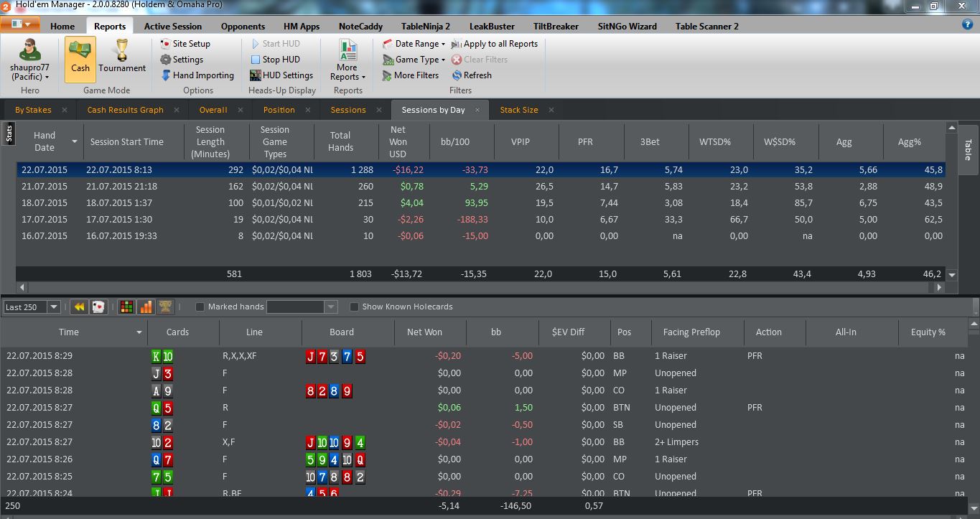This screenshot has width=980, height=519.
Task: Sort by Net Won USD column
Action: coord(403,141)
